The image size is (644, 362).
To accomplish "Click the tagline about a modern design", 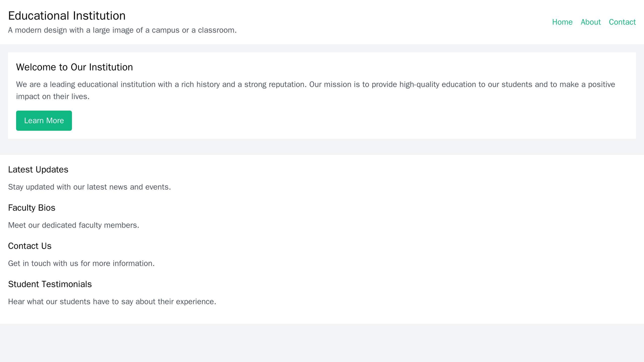I will 122,30.
